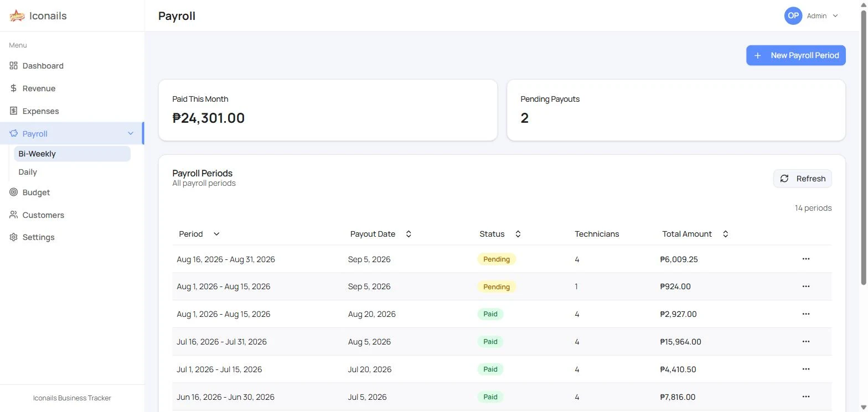Click the Payroll piggy bank icon
The image size is (868, 412).
click(14, 134)
